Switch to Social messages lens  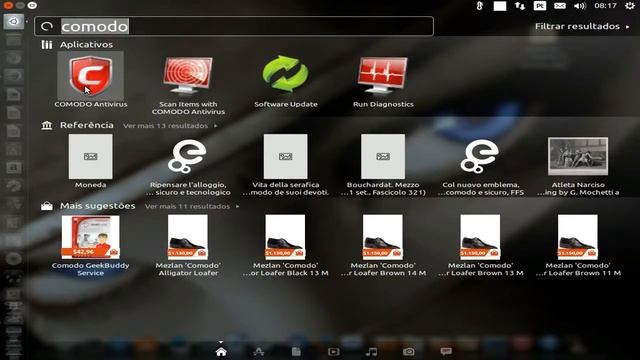[446, 351]
